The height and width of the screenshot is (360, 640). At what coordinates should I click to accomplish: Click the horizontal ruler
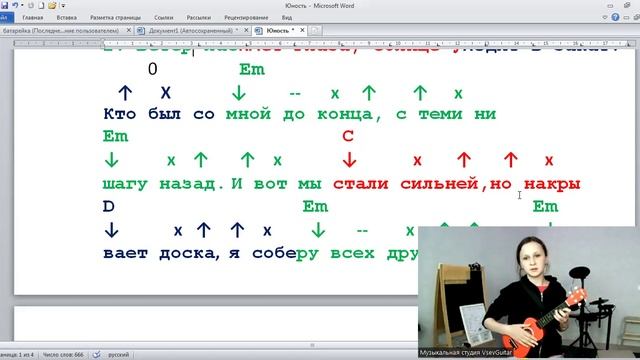(x=324, y=43)
